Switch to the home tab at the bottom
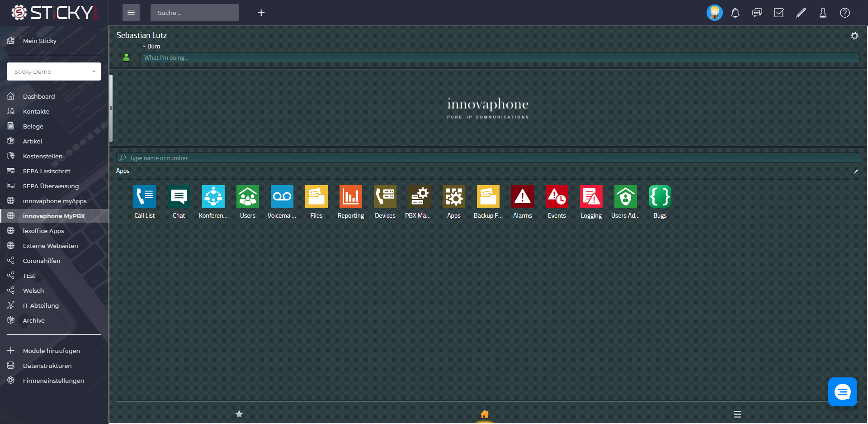The image size is (868, 424). 485,414
